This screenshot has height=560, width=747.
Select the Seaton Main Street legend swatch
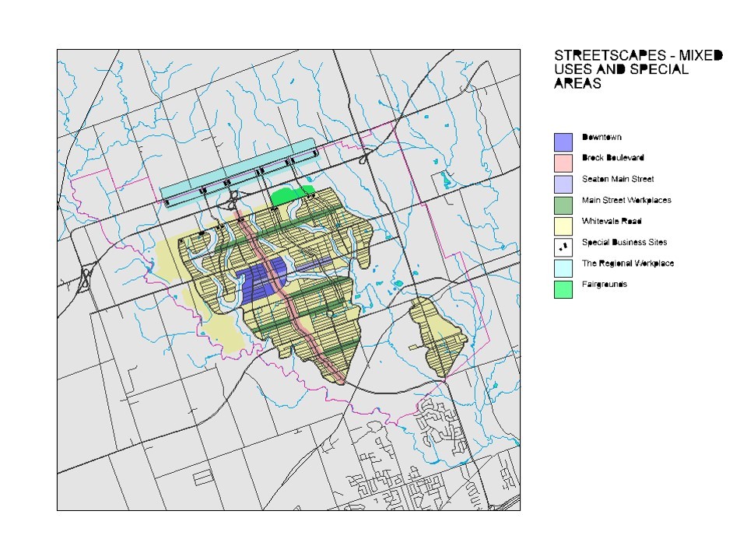[x=563, y=184]
